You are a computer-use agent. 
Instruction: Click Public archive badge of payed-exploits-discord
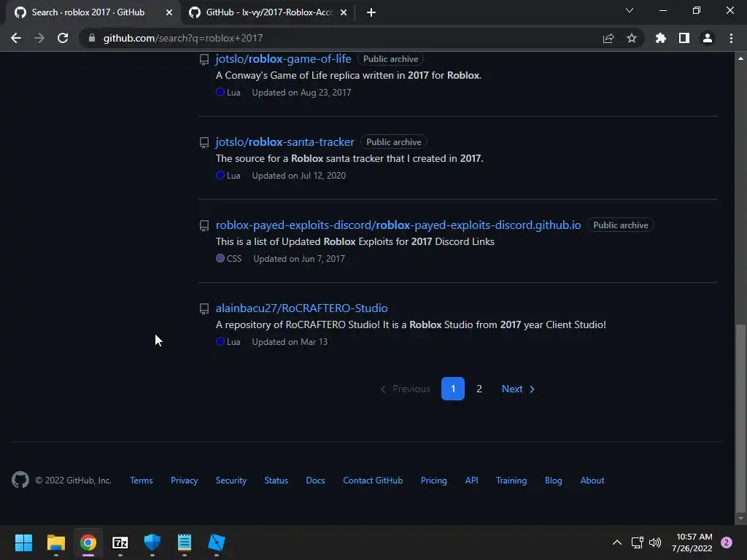(621, 225)
